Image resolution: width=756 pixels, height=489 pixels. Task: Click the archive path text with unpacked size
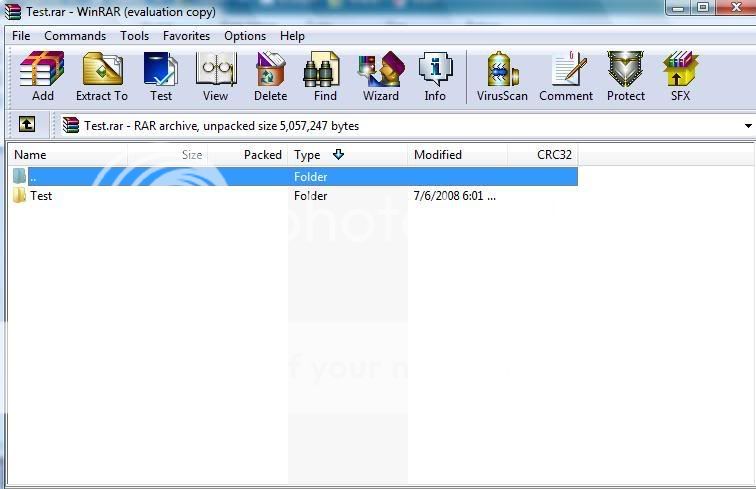coord(221,126)
